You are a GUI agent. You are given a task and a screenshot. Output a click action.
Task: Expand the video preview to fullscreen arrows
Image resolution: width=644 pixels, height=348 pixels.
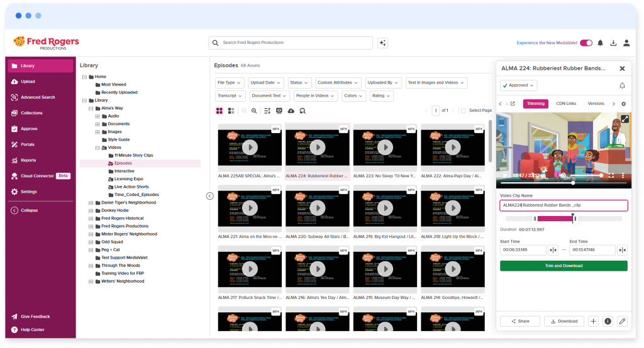[625, 119]
